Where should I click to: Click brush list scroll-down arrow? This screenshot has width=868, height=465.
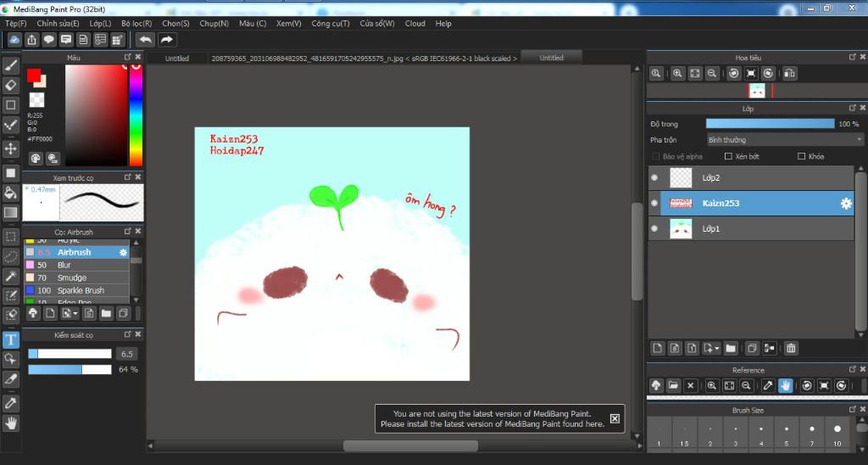click(x=136, y=300)
